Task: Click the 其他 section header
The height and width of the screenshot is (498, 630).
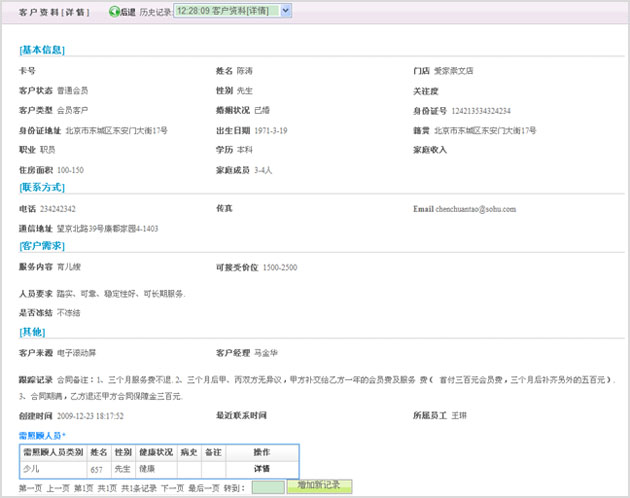Action: 32,332
